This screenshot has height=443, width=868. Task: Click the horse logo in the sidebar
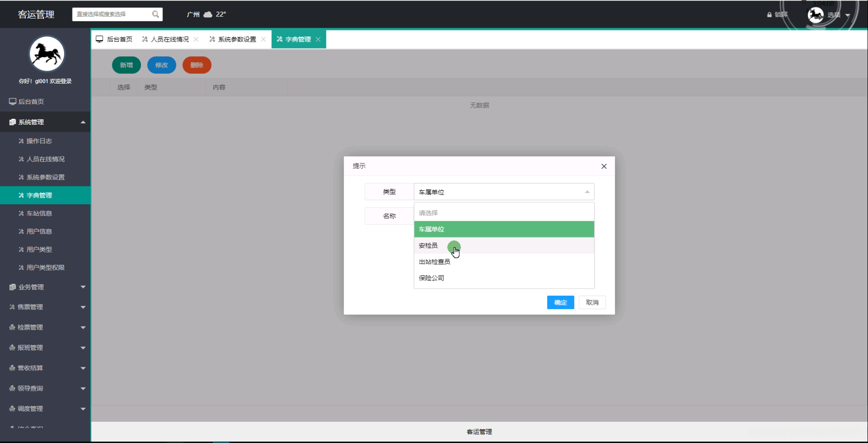[x=47, y=54]
